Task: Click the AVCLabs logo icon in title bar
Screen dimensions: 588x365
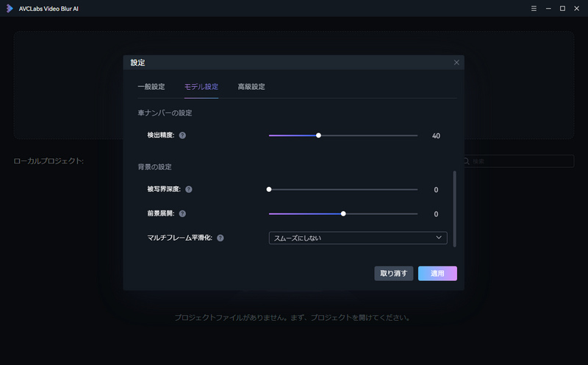Action: tap(10, 8)
